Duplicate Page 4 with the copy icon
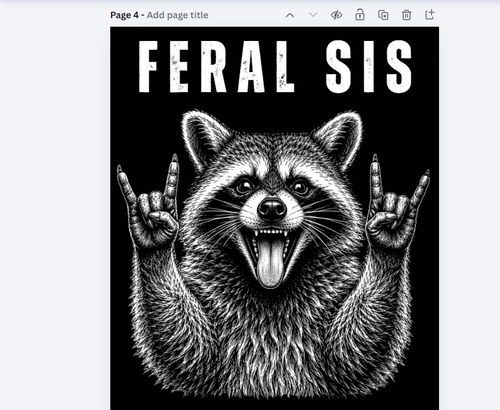 pos(383,15)
